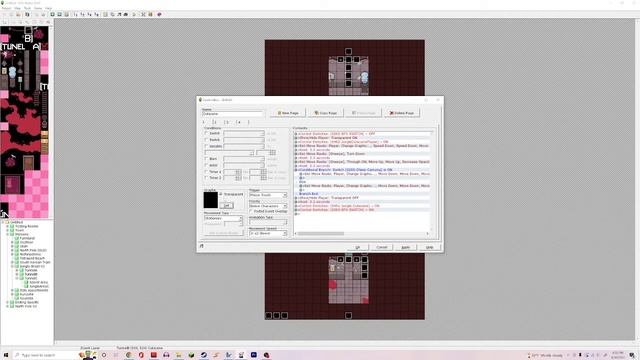Screen dimensions: 640x360
Task: Click the black event graphic preview swatch
Action: click(x=211, y=200)
